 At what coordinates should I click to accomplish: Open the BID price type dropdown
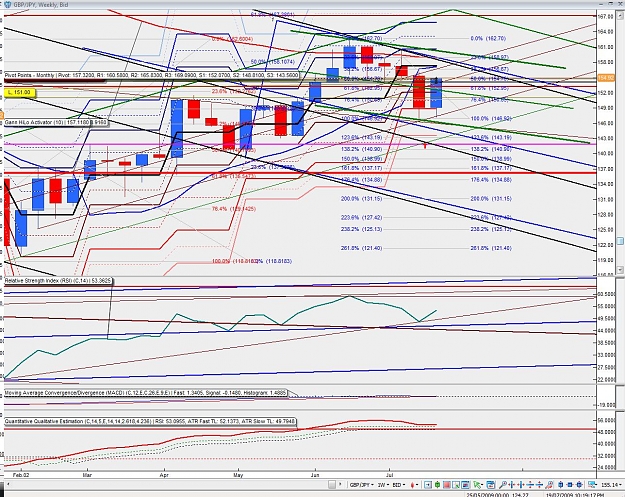coord(399,485)
